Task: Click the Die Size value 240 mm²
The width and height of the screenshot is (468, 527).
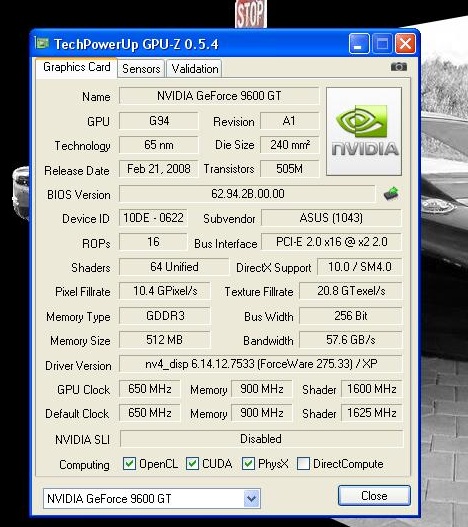Action: 289,145
